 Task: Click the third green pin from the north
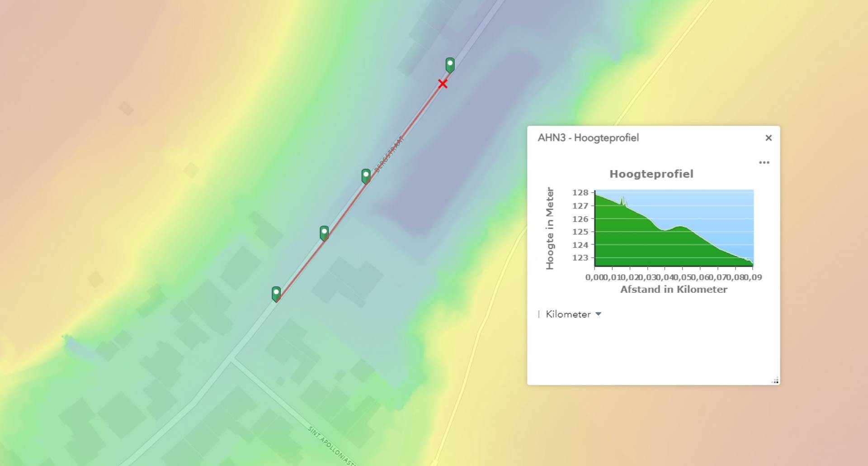tap(324, 233)
